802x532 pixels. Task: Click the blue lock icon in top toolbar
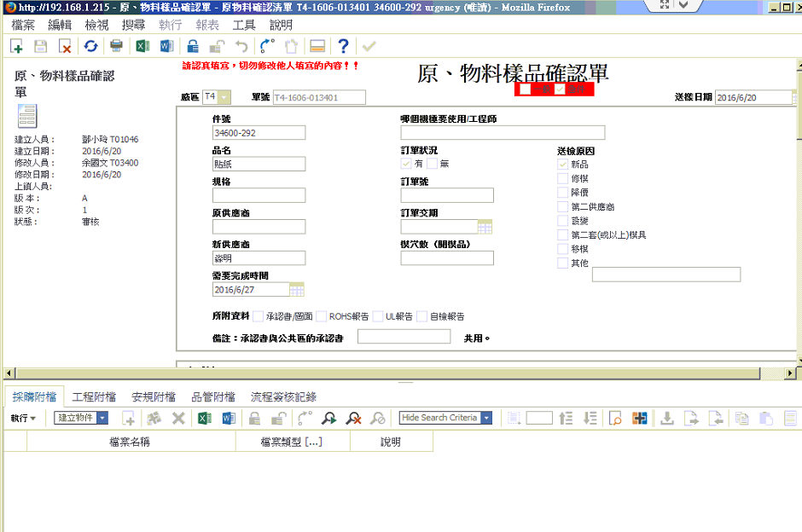coord(193,46)
